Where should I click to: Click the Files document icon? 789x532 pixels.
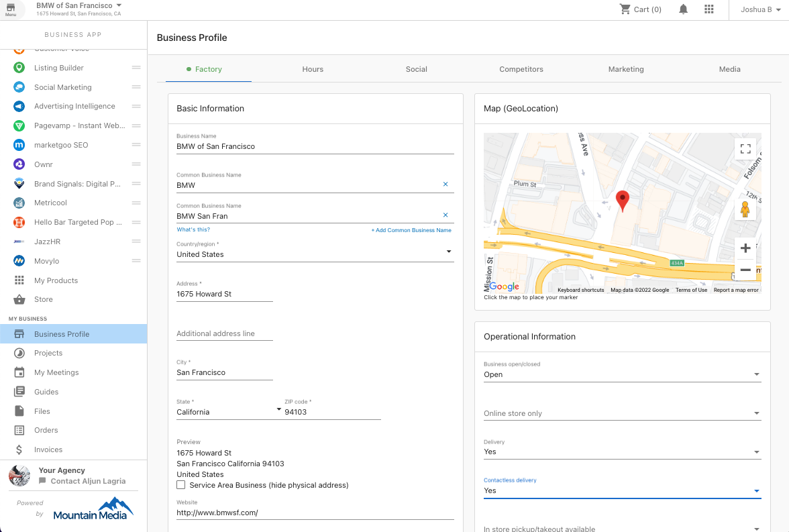(19, 411)
